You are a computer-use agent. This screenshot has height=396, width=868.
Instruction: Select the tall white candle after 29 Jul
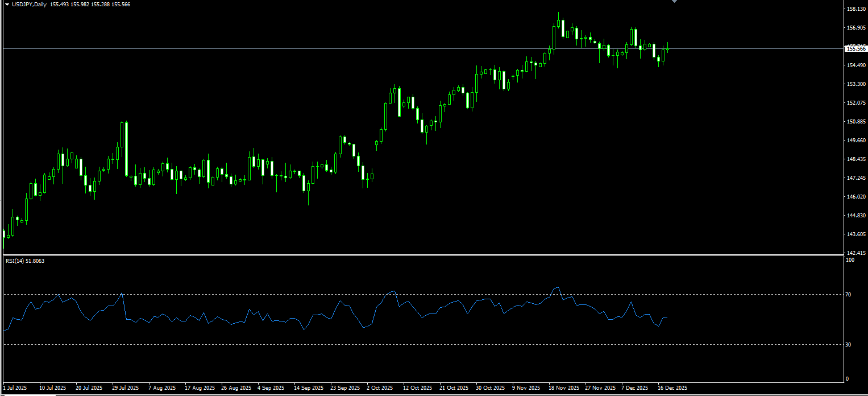click(126, 149)
